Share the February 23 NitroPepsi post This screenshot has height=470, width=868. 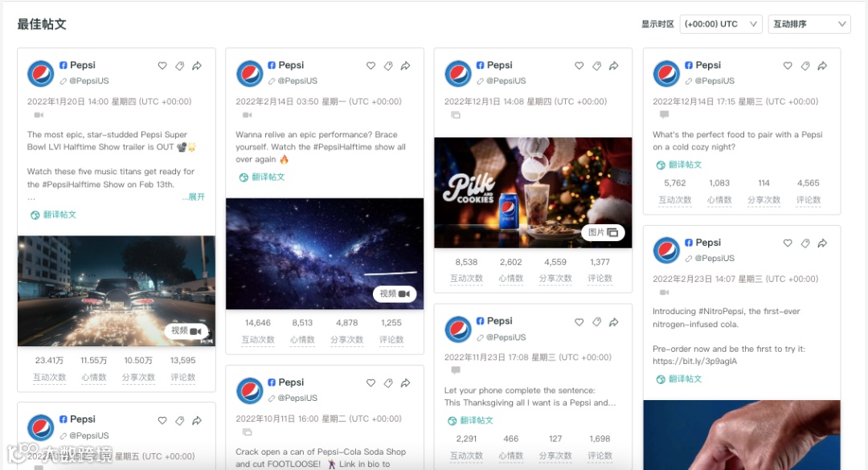pos(823,243)
